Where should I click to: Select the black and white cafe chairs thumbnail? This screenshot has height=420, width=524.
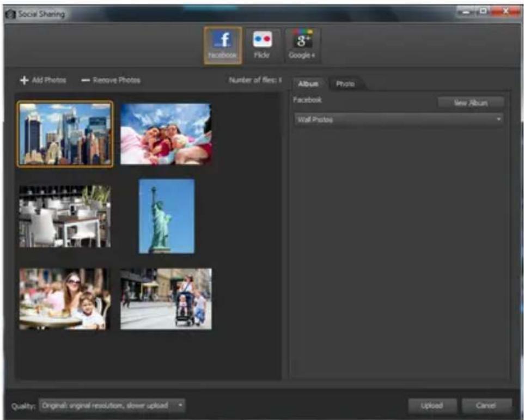(65, 216)
